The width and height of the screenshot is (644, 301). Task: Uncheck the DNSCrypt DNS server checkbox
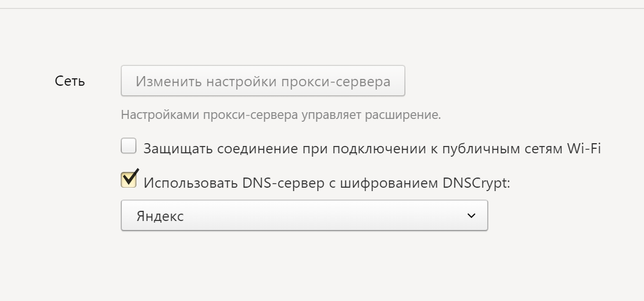[129, 180]
